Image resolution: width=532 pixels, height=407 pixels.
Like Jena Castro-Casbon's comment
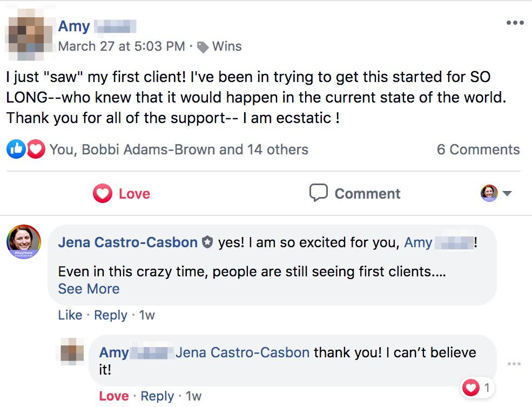(x=70, y=315)
